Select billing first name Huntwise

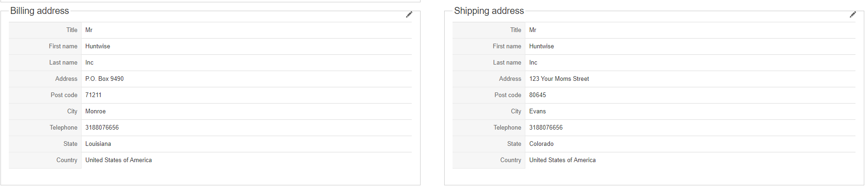click(x=97, y=46)
